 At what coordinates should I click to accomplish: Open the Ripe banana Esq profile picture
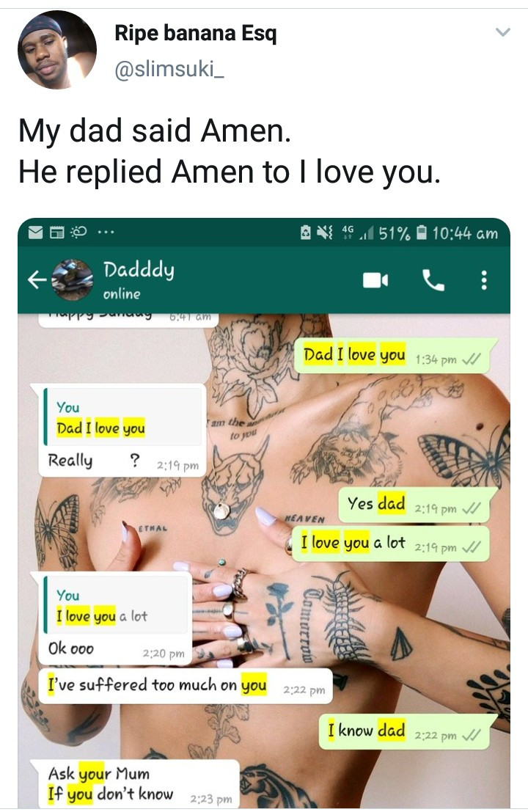(x=57, y=50)
